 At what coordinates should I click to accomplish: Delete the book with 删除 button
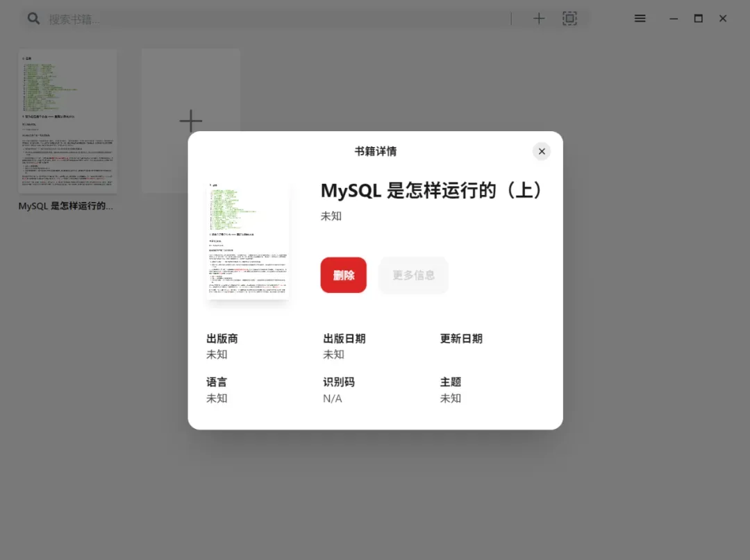pos(344,275)
